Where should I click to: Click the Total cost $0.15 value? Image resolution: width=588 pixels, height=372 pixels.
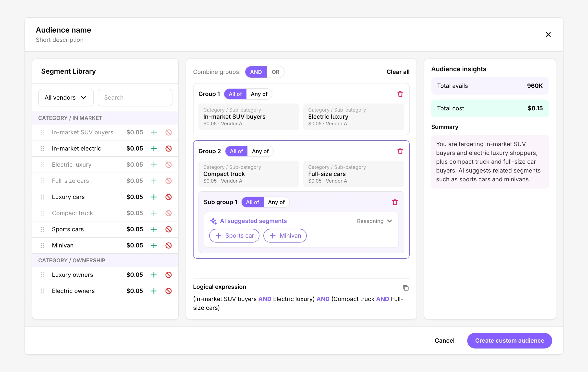tap(535, 108)
